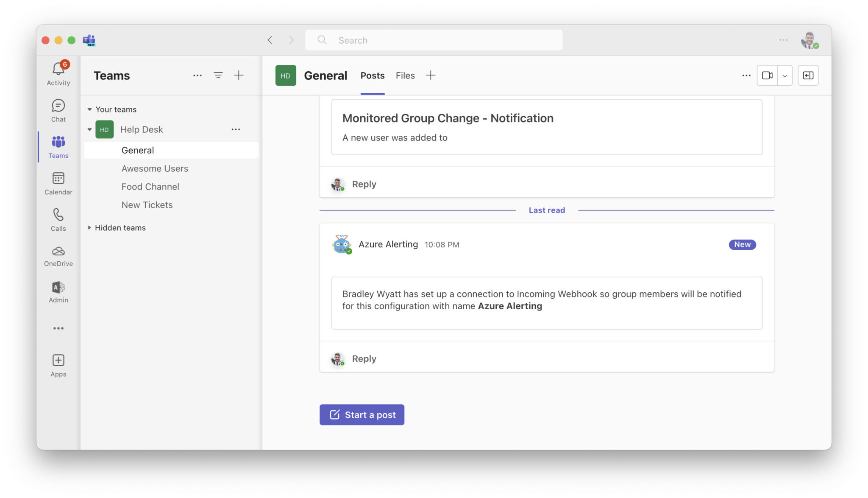The height and width of the screenshot is (498, 868).
Task: Open Settings and more ellipsis near profile
Action: point(783,40)
